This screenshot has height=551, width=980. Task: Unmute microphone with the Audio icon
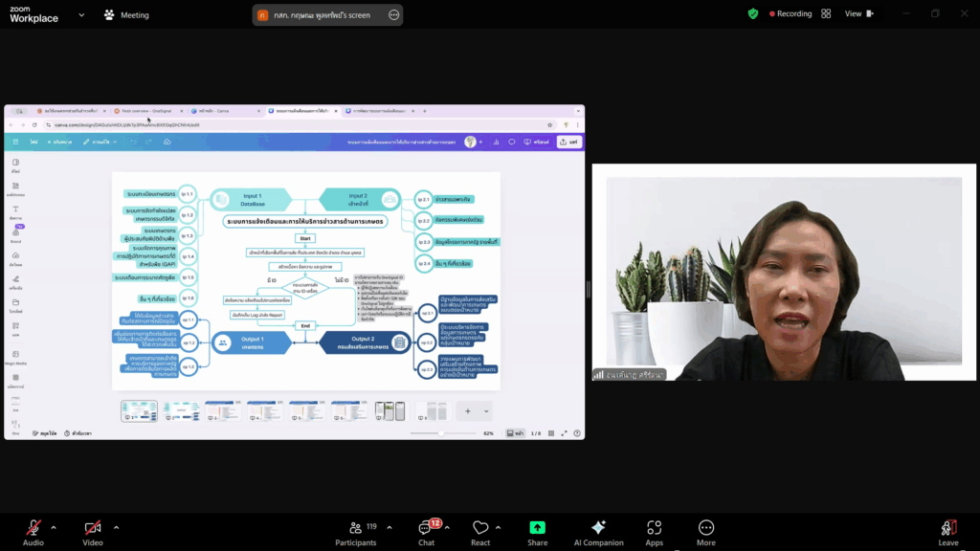(x=33, y=528)
